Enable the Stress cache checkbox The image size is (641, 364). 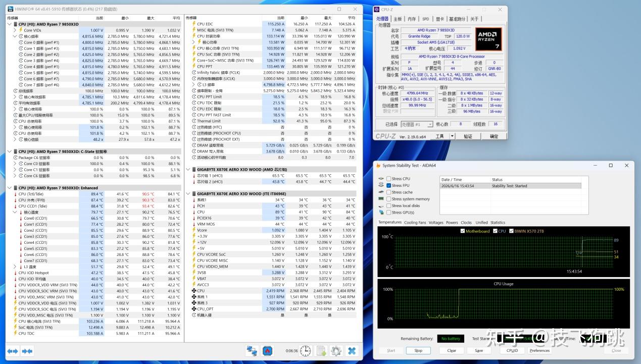pyautogui.click(x=389, y=192)
